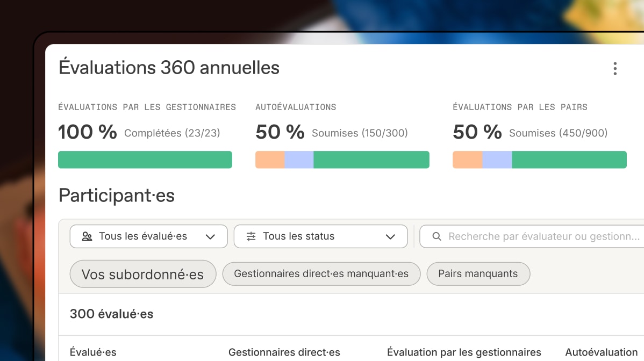Toggle the Vos subordonné·es filter chip
This screenshot has width=644, height=361.
click(142, 273)
